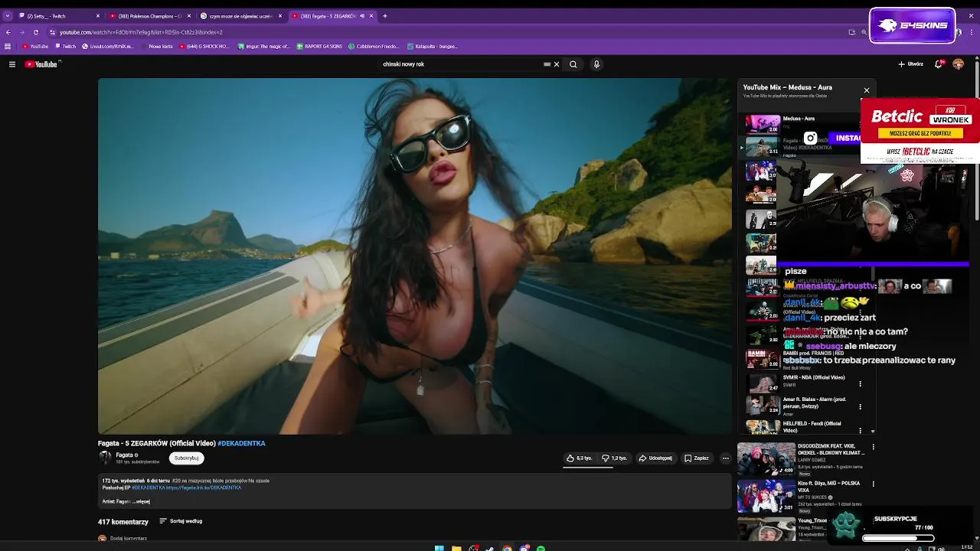This screenshot has height=551, width=980.
Task: Click the Dodaj komentarz comment field
Action: click(x=129, y=538)
